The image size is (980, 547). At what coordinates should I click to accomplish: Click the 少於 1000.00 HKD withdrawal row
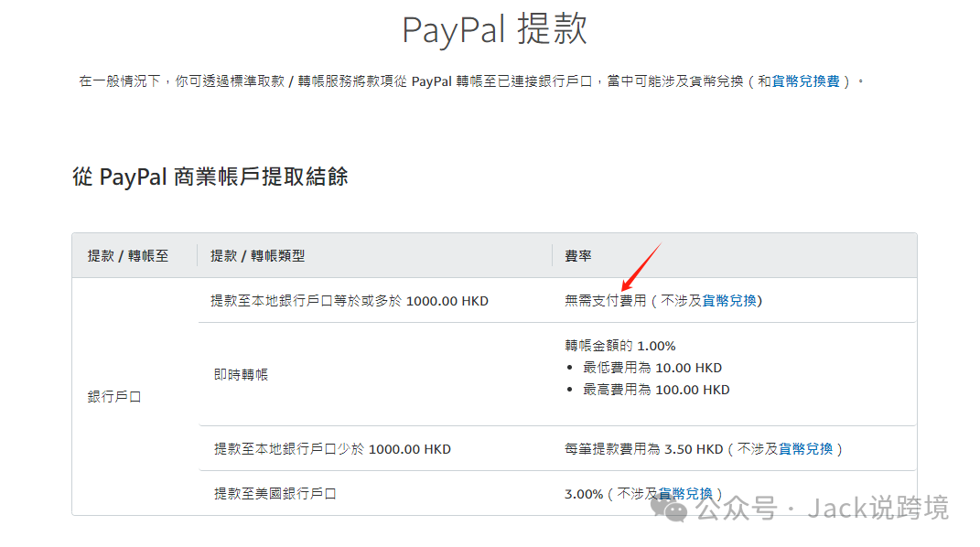332,449
